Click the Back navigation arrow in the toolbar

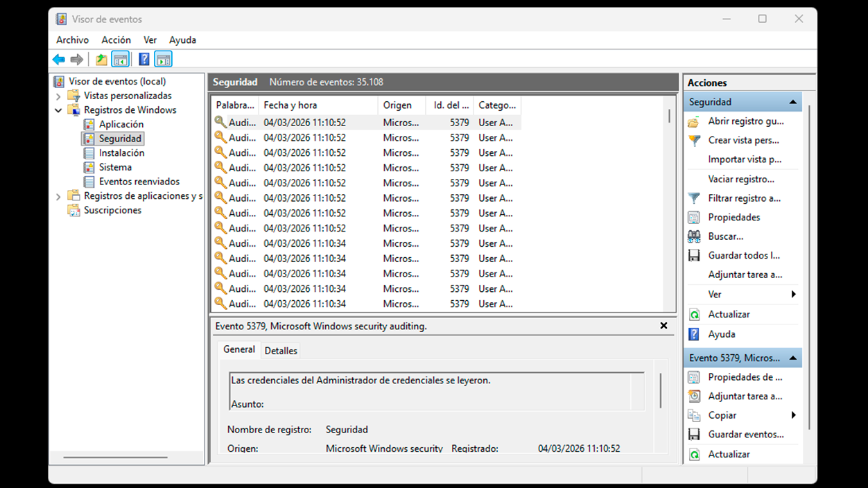tap(58, 59)
